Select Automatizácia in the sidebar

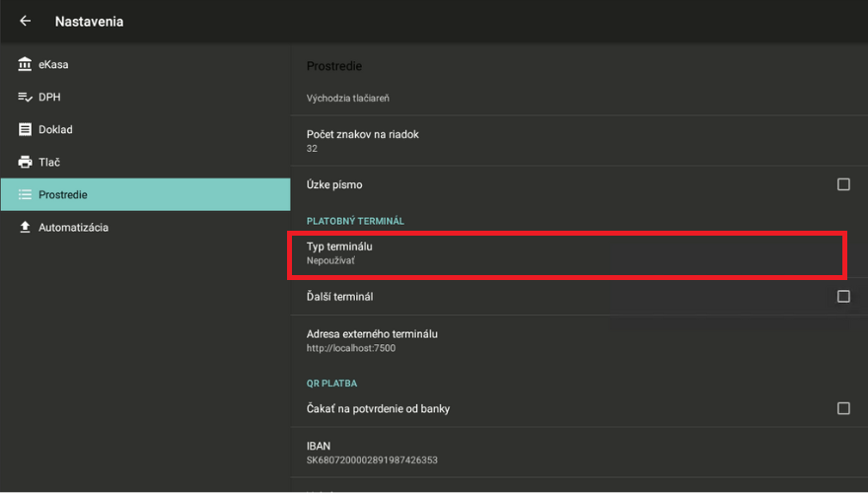(73, 227)
